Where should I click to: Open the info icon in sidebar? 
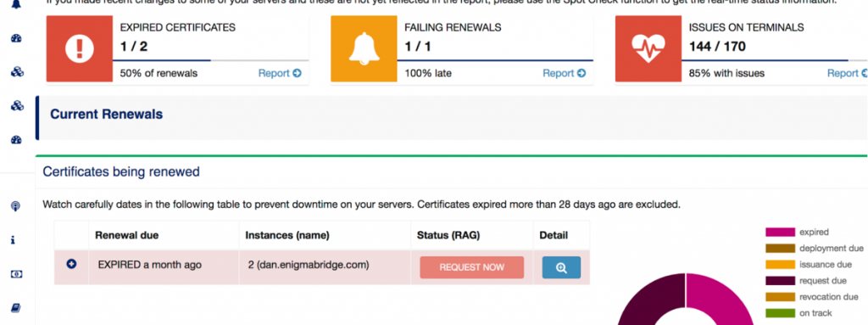(x=14, y=240)
